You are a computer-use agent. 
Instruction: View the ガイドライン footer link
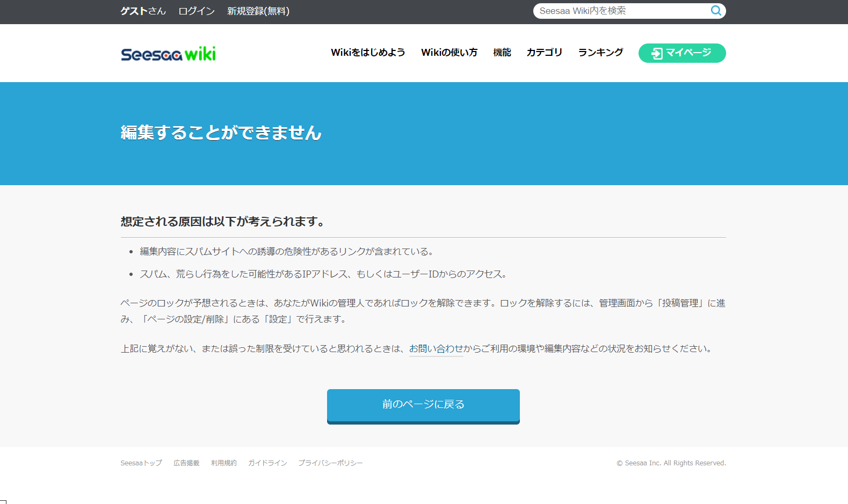(x=267, y=463)
